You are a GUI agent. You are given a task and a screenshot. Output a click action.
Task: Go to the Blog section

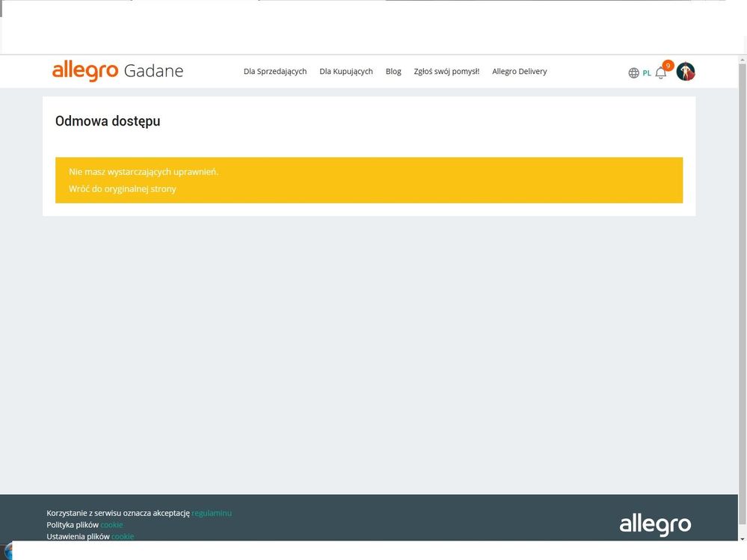[x=393, y=72]
